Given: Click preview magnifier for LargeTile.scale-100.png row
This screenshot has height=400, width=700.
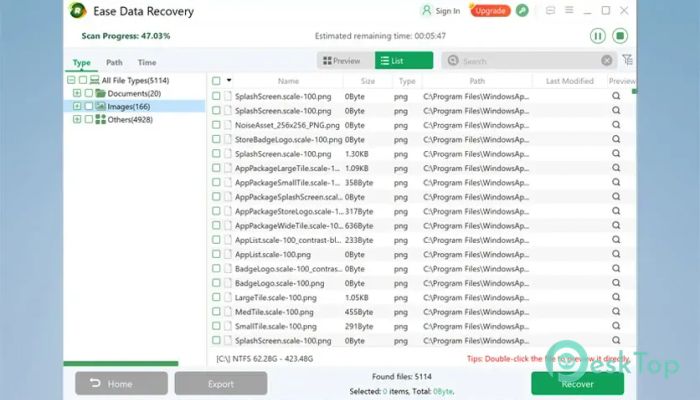Looking at the screenshot, I should pyautogui.click(x=616, y=297).
